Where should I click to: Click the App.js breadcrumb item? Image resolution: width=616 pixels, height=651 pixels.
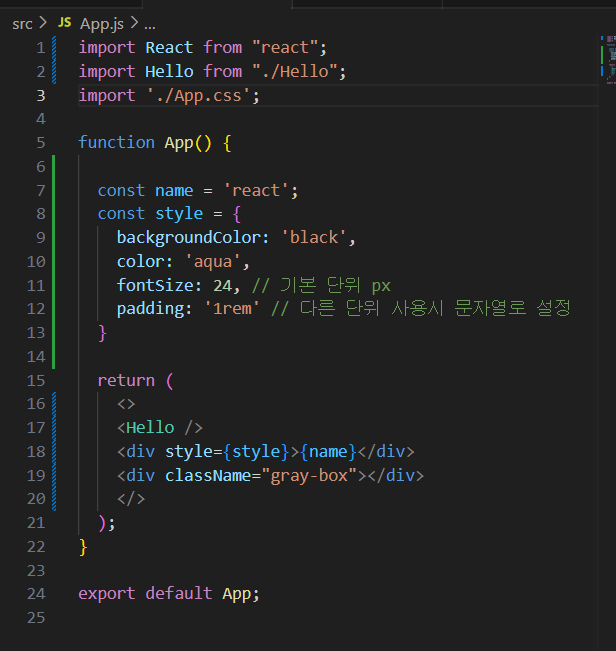(x=102, y=24)
